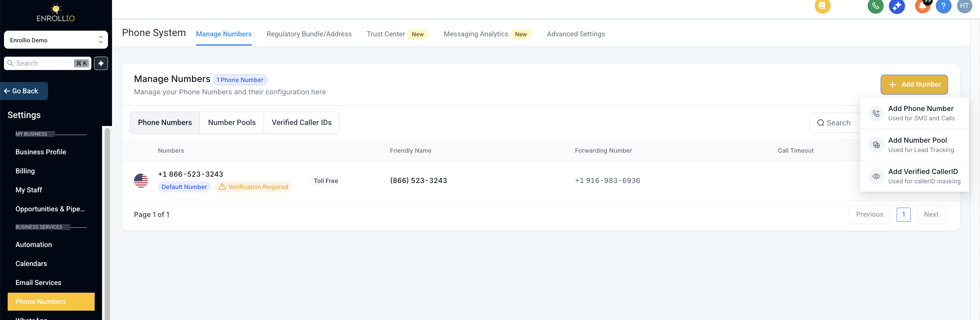Click the Default Number badge
Image resolution: width=980 pixels, height=320 pixels.
coord(184,187)
